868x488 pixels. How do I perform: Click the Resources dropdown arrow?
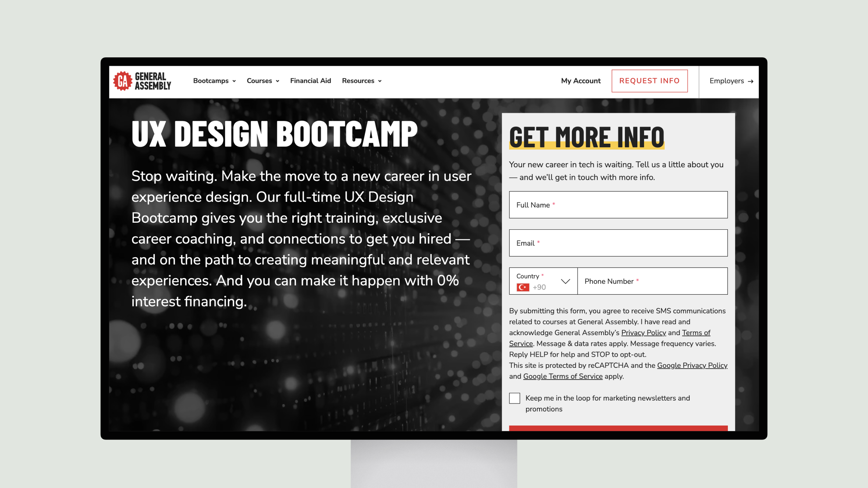pyautogui.click(x=380, y=80)
